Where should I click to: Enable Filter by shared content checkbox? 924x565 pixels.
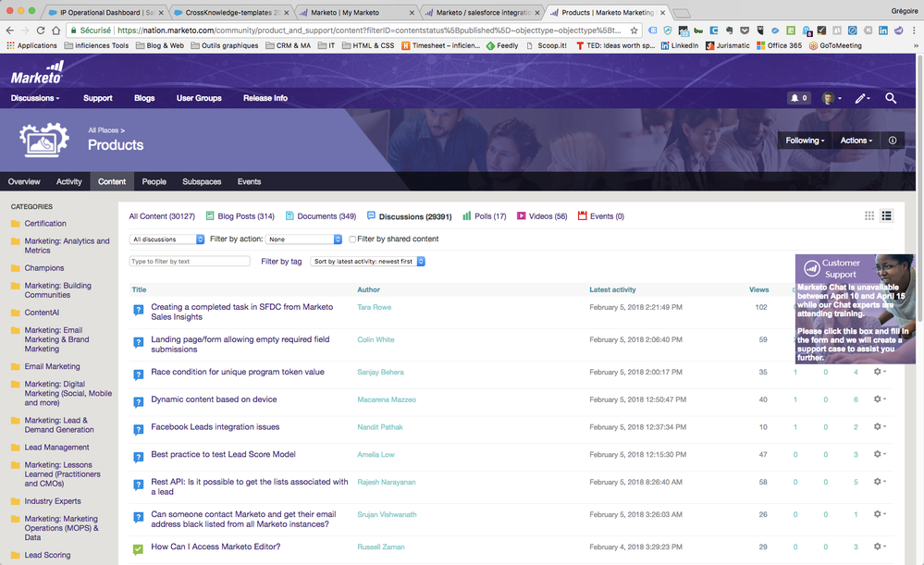(x=352, y=240)
